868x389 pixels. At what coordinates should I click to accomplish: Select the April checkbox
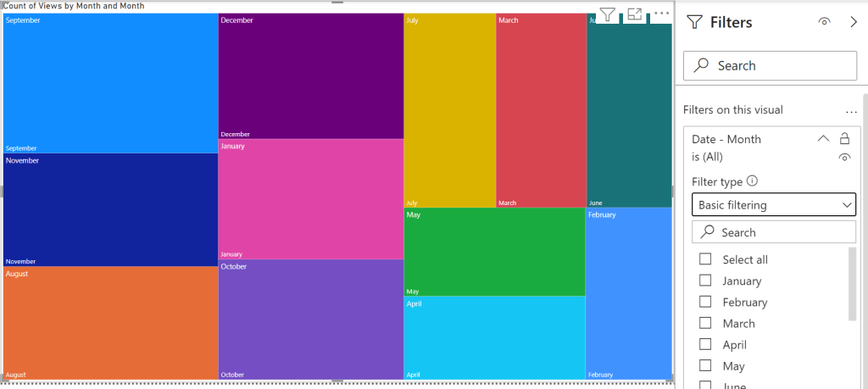tap(705, 345)
